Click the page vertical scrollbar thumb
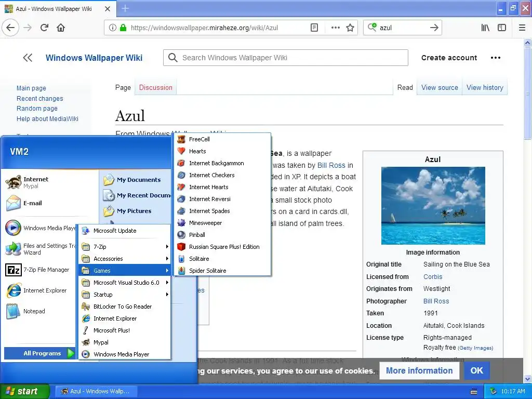 [x=527, y=94]
